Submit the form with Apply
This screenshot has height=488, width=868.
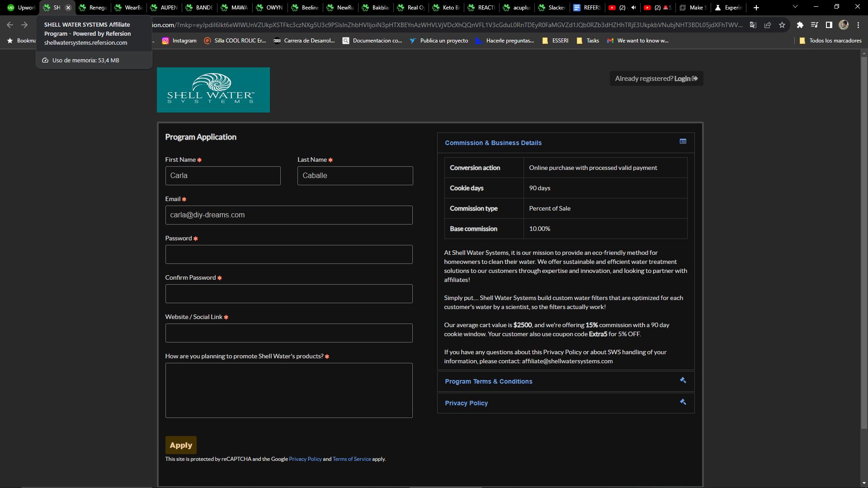tap(181, 445)
